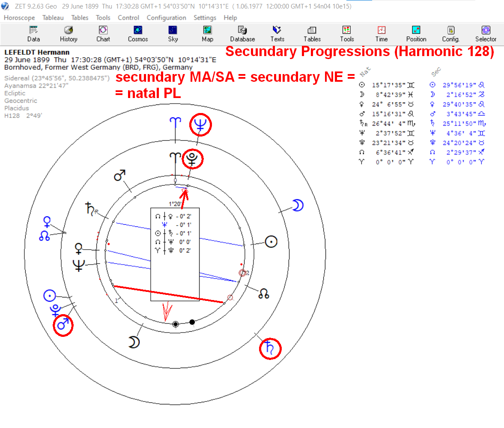The width and height of the screenshot is (504, 428).
Task: Open the Time toolbar icon
Action: (x=382, y=34)
